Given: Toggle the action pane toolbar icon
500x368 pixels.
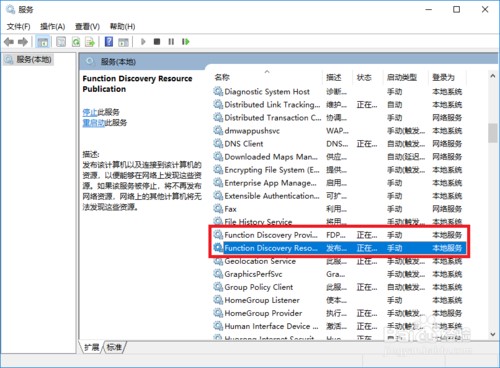Looking at the screenshot, I should [123, 42].
